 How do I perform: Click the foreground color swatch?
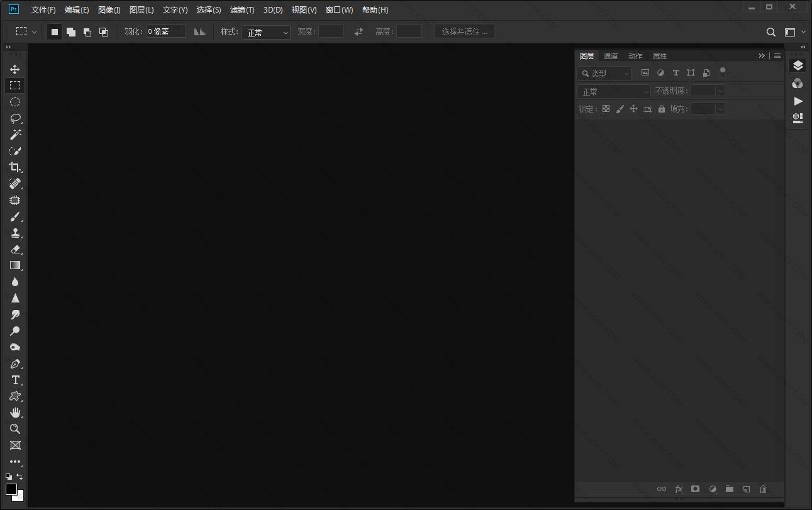[x=11, y=489]
